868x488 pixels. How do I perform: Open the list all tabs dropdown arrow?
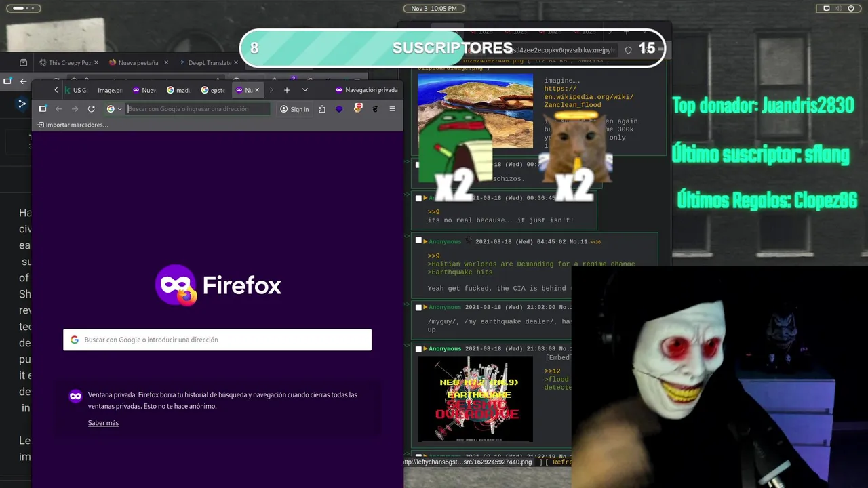(305, 90)
